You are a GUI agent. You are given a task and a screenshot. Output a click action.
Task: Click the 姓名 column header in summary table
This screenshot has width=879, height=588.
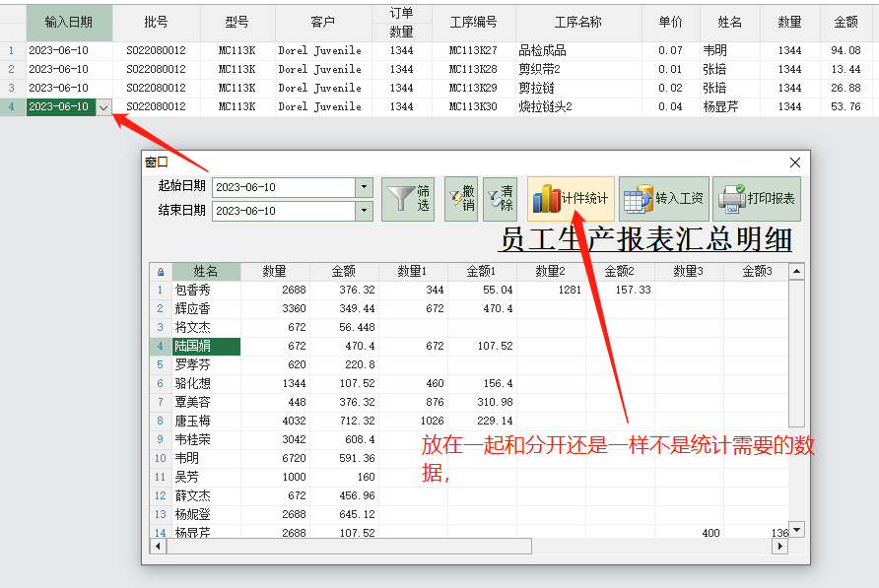[x=206, y=272]
